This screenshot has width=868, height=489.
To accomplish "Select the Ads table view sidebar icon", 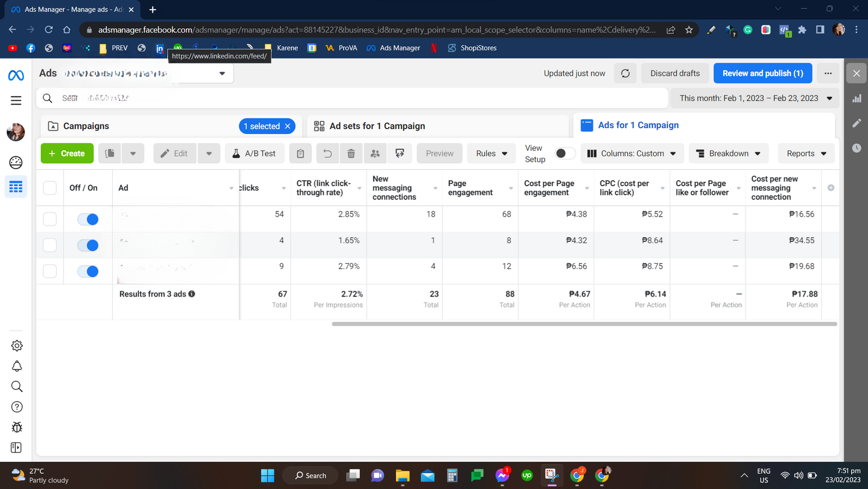I will [x=16, y=187].
